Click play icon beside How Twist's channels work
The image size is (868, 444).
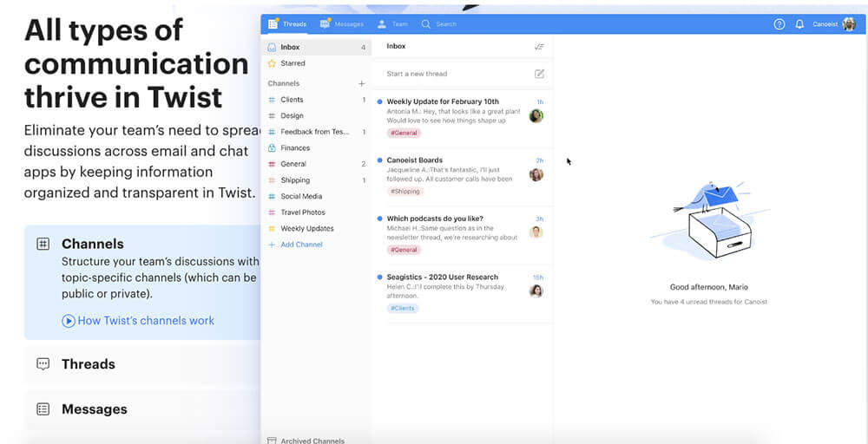click(x=68, y=321)
